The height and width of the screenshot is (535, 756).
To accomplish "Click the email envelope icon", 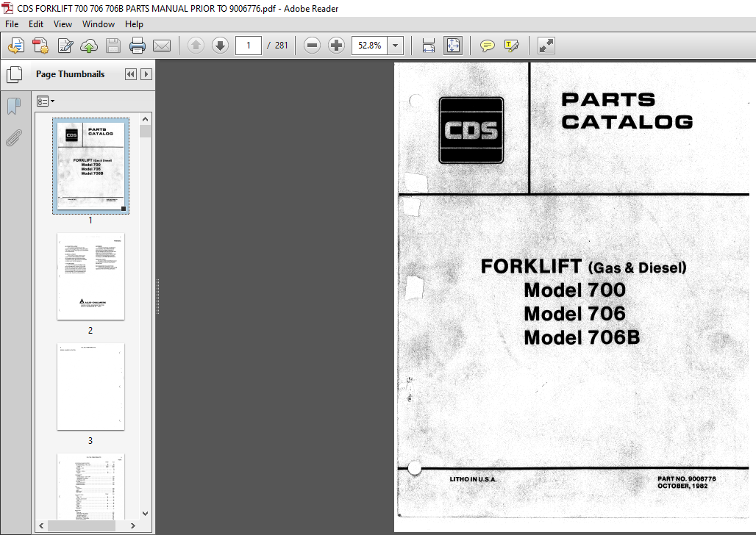I will coord(162,46).
